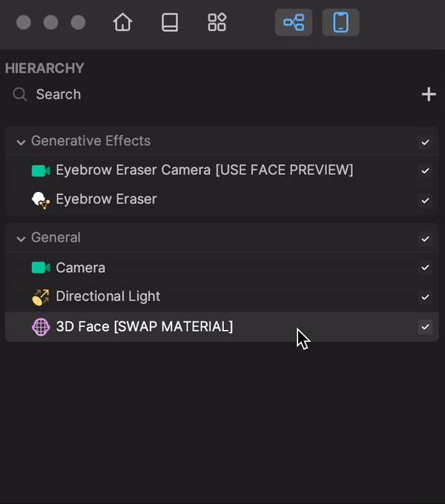Uncheck the Camera visibility checkbox
The height and width of the screenshot is (504, 445).
point(425,268)
